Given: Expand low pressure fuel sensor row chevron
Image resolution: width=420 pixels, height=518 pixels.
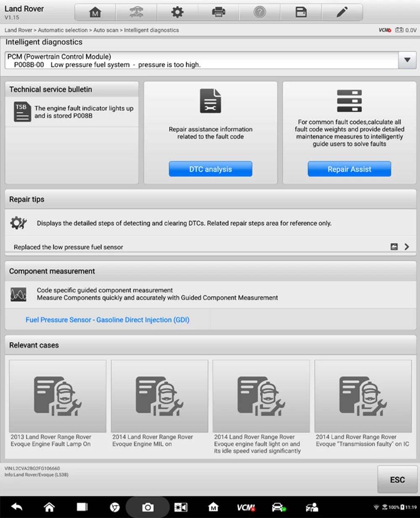Looking at the screenshot, I should (407, 247).
